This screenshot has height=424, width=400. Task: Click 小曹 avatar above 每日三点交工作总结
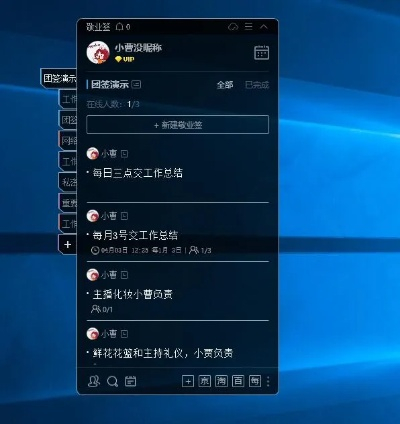coord(93,154)
